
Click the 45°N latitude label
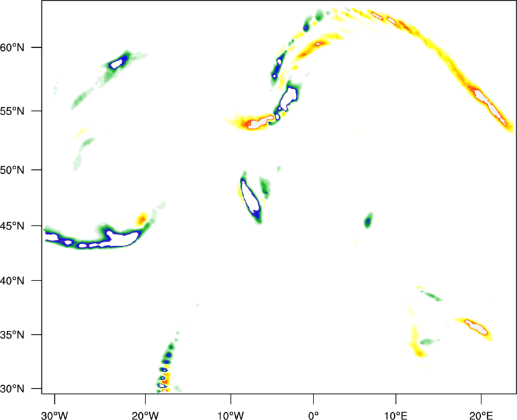pos(12,226)
